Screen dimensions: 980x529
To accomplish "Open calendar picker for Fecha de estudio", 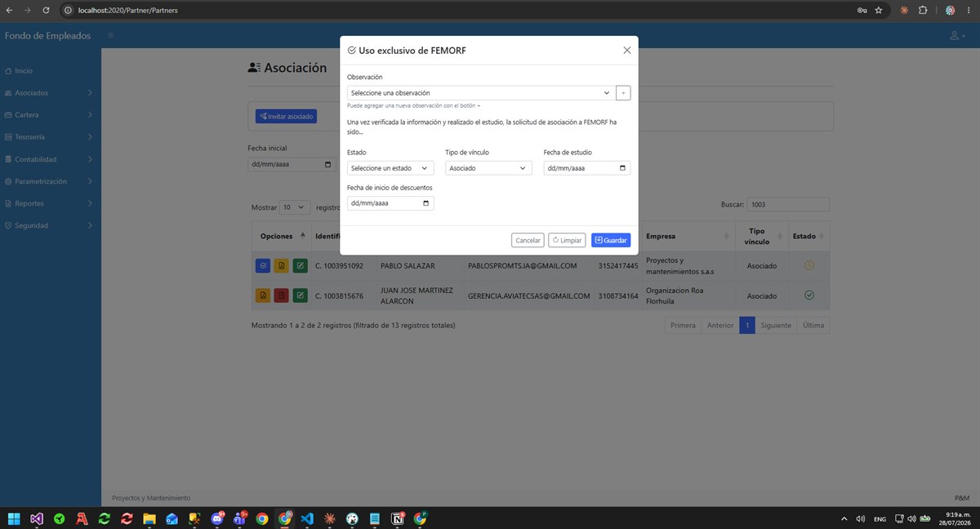I will [x=622, y=168].
